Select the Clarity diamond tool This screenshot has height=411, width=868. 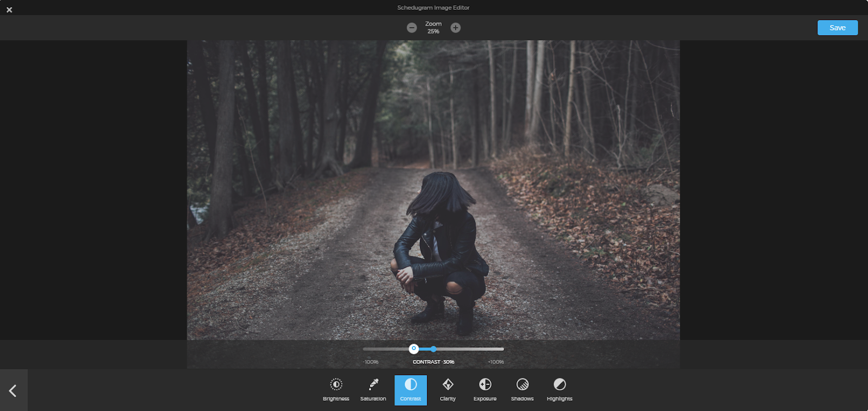click(448, 390)
